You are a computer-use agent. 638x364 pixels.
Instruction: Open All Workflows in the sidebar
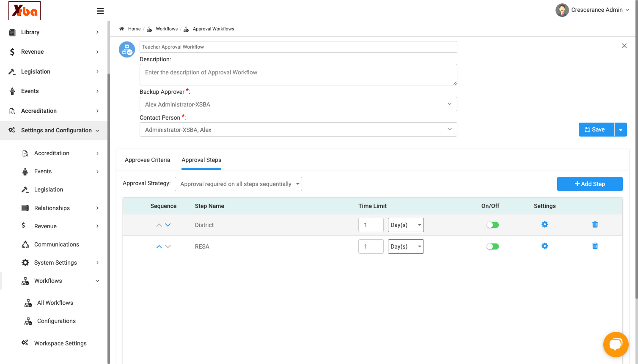click(55, 303)
